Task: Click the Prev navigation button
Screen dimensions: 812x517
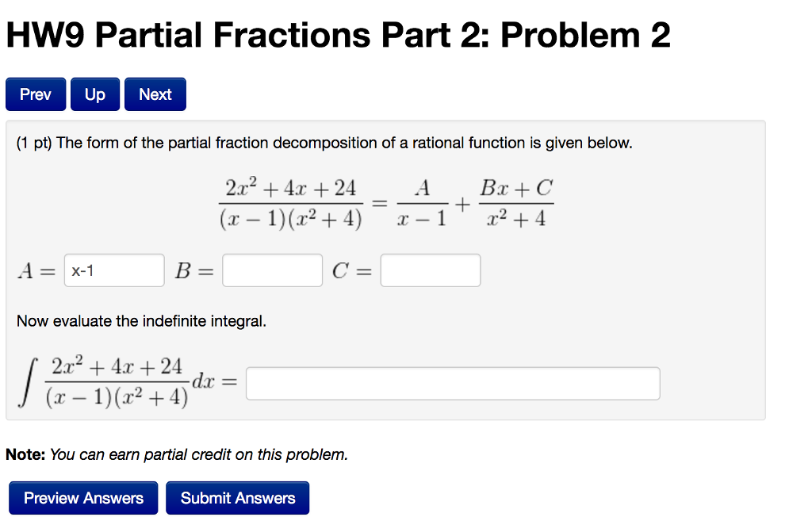Action: pyautogui.click(x=35, y=94)
